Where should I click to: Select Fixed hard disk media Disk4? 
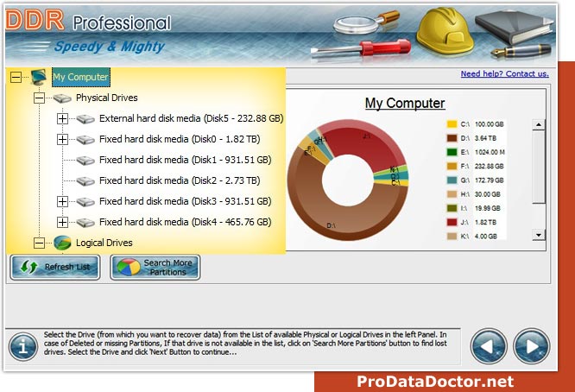point(185,222)
